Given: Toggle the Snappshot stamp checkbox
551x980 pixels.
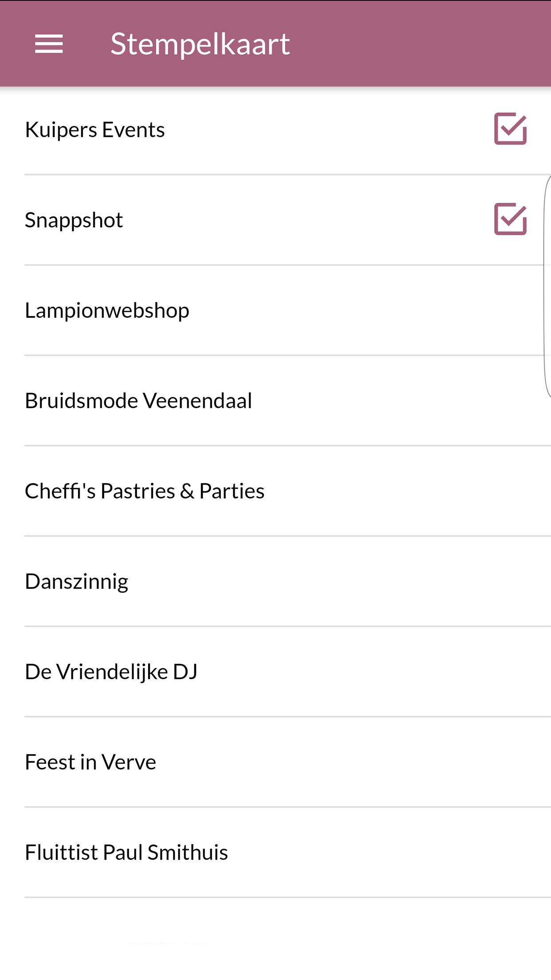Looking at the screenshot, I should coord(510,219).
